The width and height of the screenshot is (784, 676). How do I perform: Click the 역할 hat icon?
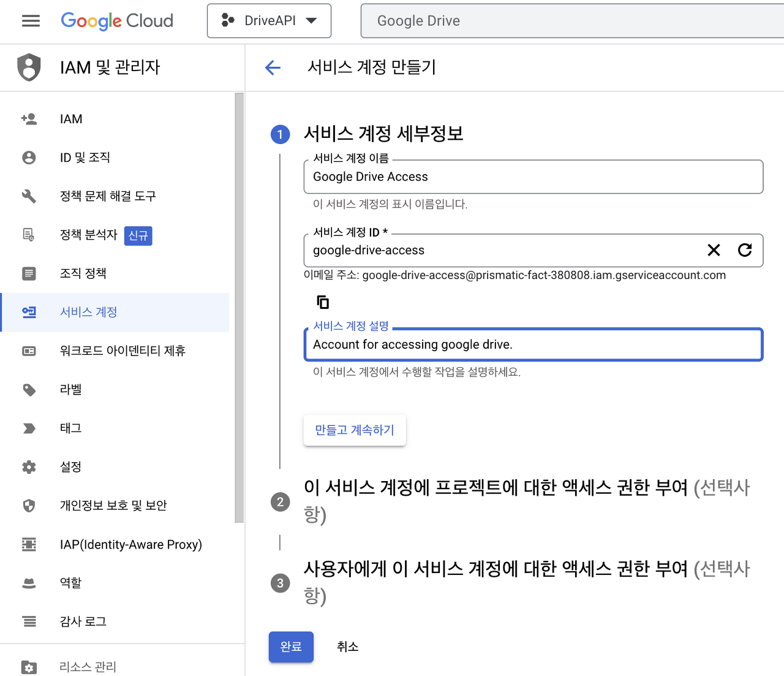click(x=29, y=583)
